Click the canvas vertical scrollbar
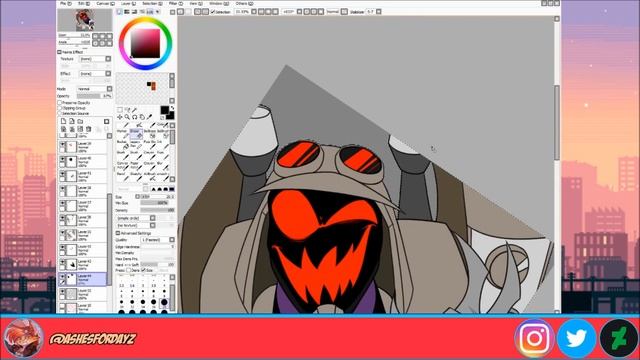The image size is (640, 360). [x=557, y=122]
